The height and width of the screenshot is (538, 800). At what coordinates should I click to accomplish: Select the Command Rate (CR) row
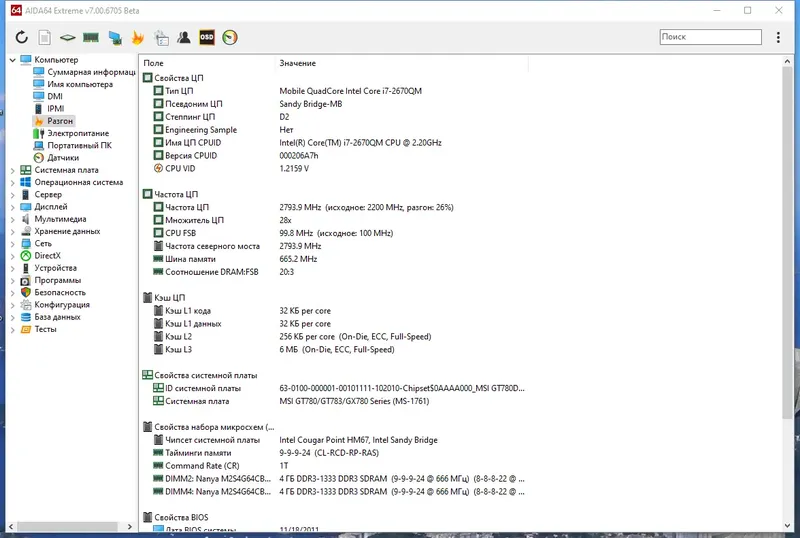pos(337,466)
